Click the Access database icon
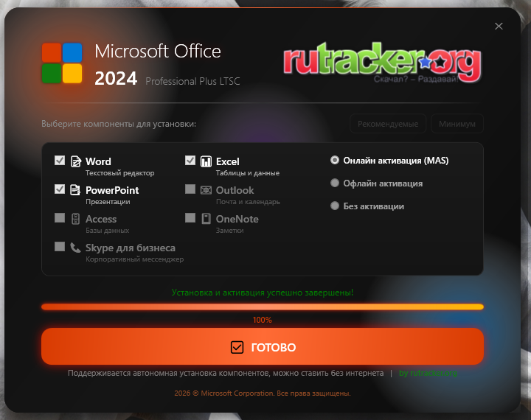This screenshot has width=531, height=420. pyautogui.click(x=75, y=219)
